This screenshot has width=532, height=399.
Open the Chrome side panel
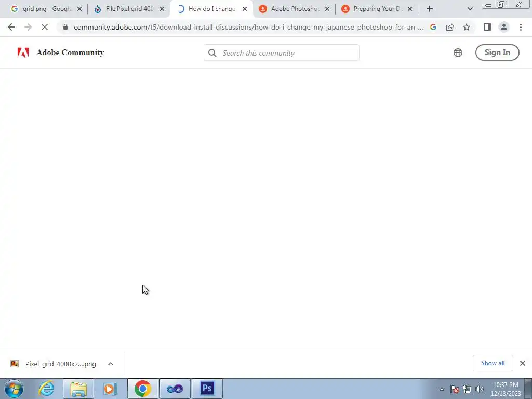point(487,27)
